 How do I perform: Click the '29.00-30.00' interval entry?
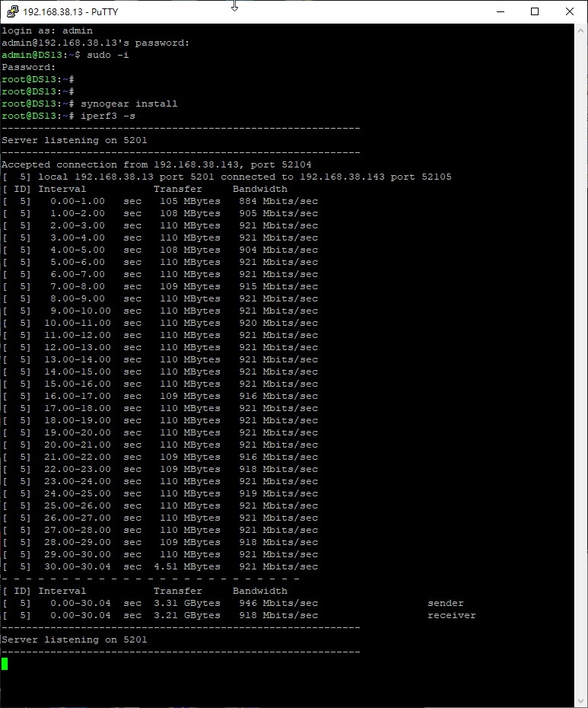click(78, 555)
